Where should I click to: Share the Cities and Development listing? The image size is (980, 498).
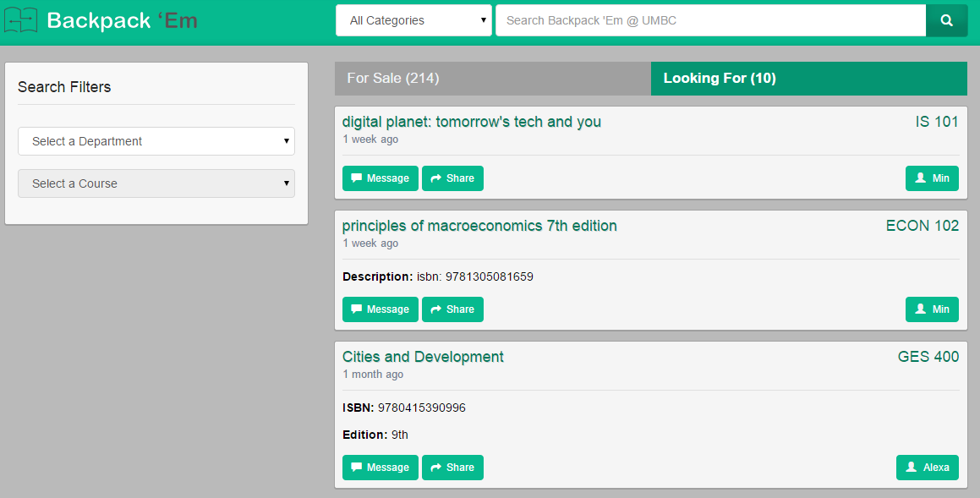452,468
